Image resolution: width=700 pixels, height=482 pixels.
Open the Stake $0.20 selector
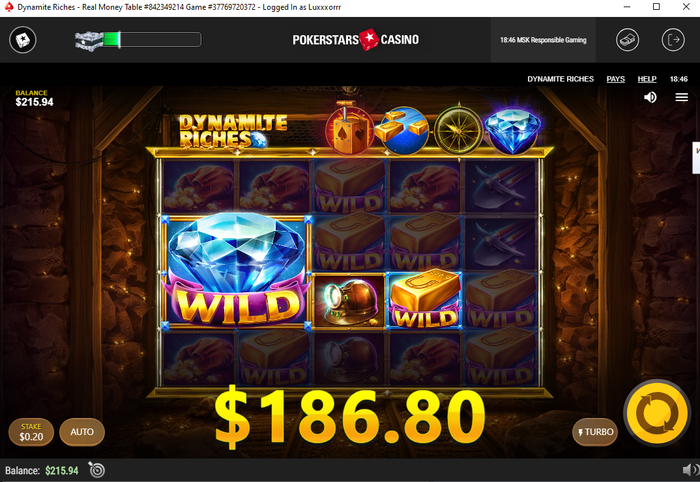[x=31, y=432]
